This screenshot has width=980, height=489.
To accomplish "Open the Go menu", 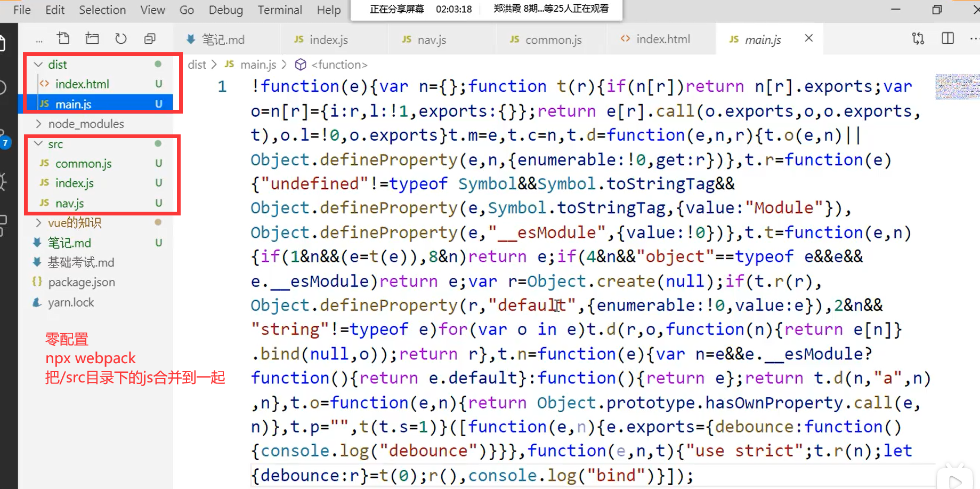I will 187,10.
